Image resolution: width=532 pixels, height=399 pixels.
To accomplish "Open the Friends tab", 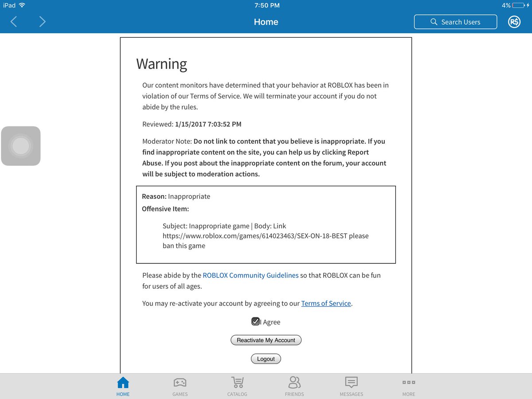I will point(294,386).
